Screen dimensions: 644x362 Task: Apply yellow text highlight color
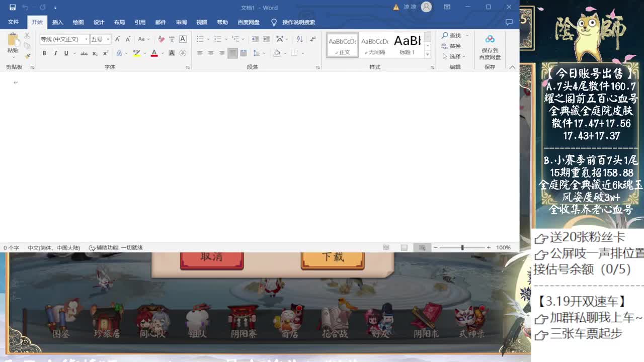(x=136, y=53)
